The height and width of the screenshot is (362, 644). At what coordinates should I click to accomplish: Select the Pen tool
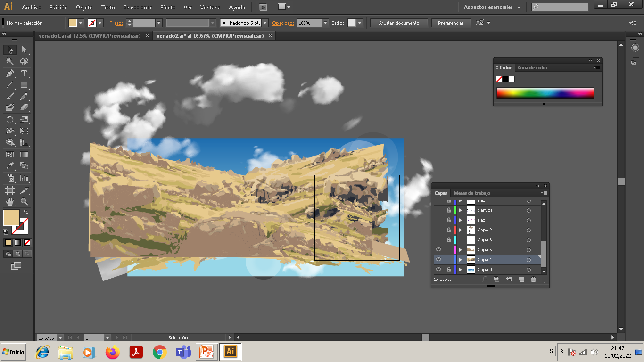(x=9, y=74)
